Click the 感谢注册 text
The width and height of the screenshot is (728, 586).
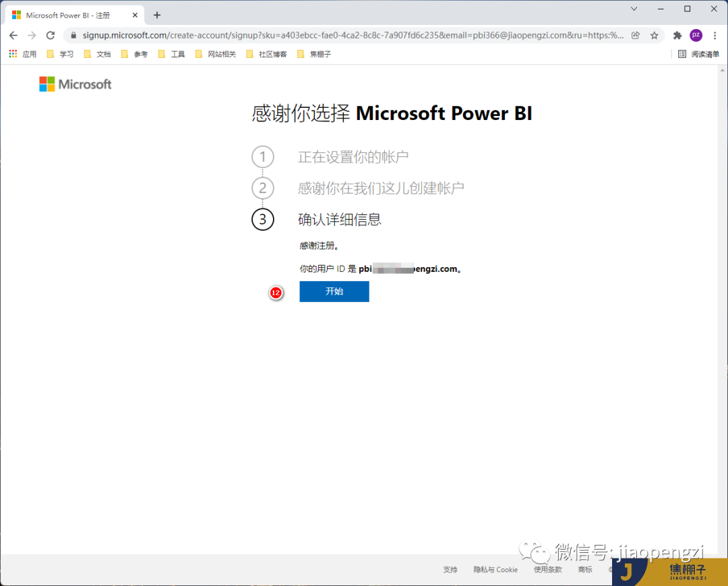coord(320,245)
